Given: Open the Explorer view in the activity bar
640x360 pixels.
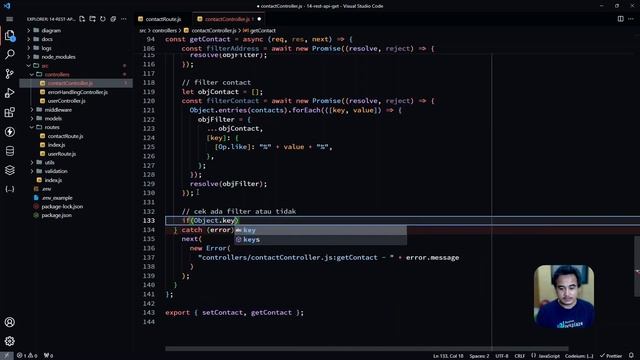Looking at the screenshot, I should [10, 36].
